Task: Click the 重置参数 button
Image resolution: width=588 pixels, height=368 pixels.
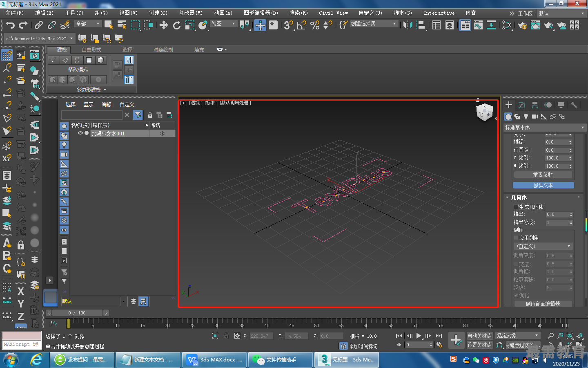Action: tap(543, 175)
